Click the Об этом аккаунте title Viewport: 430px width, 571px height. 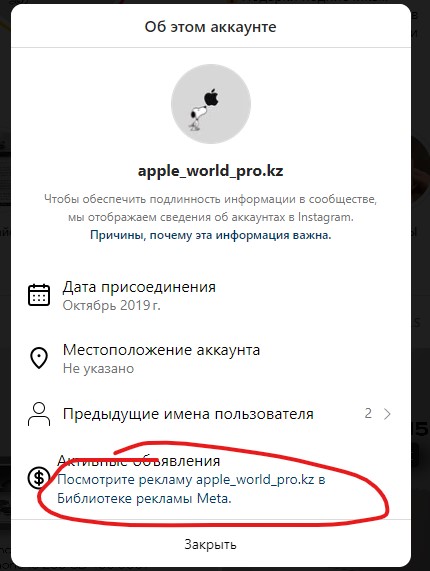[x=210, y=27]
